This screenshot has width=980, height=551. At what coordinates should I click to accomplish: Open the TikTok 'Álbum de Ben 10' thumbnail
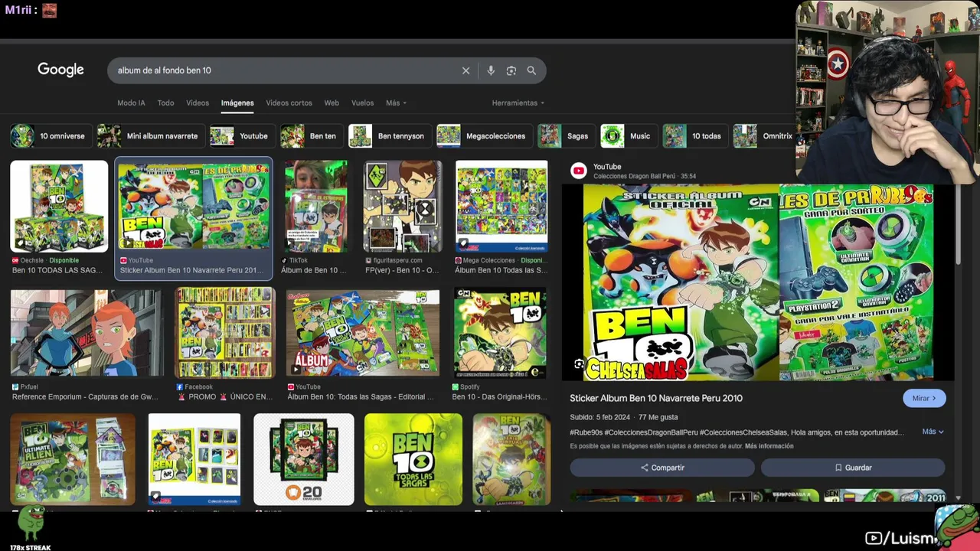[x=316, y=206]
